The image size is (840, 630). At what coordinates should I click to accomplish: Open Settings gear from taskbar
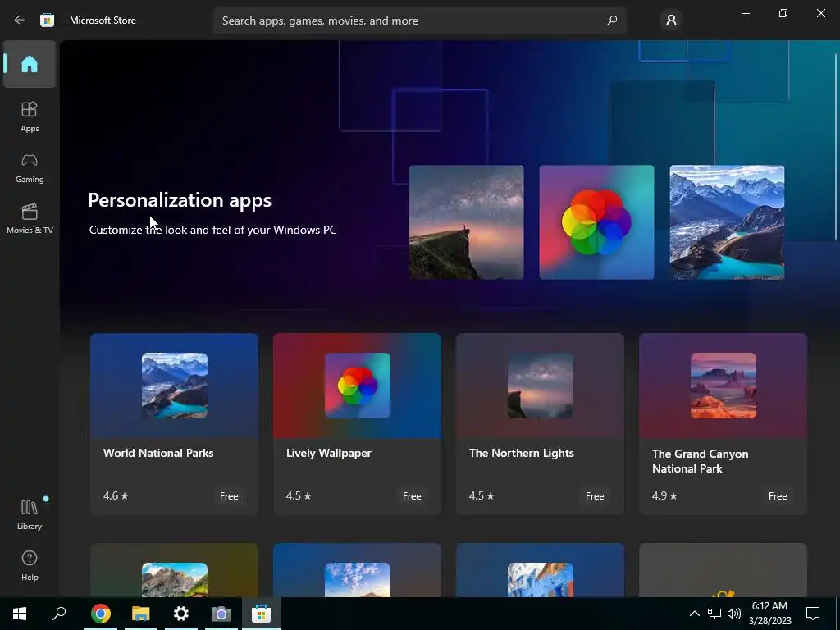coord(181,614)
